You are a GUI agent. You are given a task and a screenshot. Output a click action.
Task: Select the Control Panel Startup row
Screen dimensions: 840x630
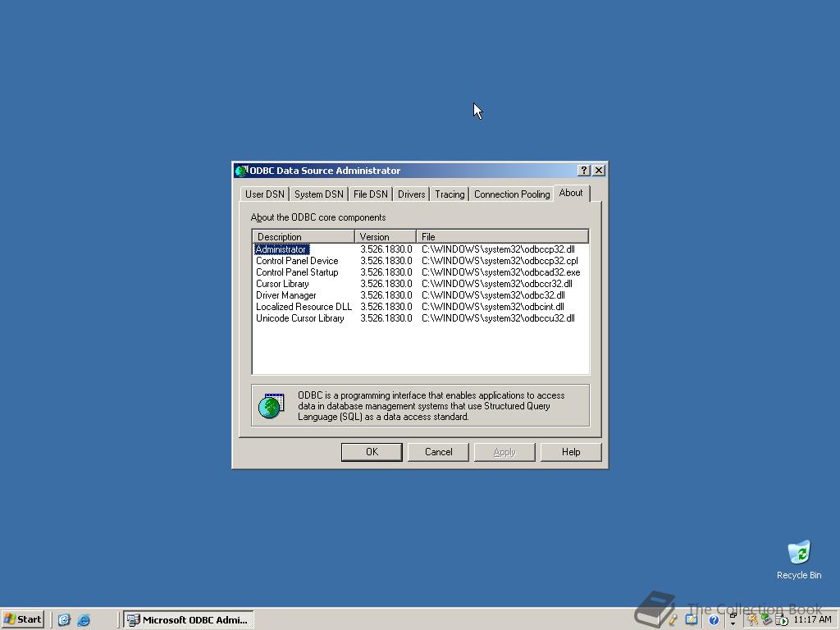pos(420,272)
